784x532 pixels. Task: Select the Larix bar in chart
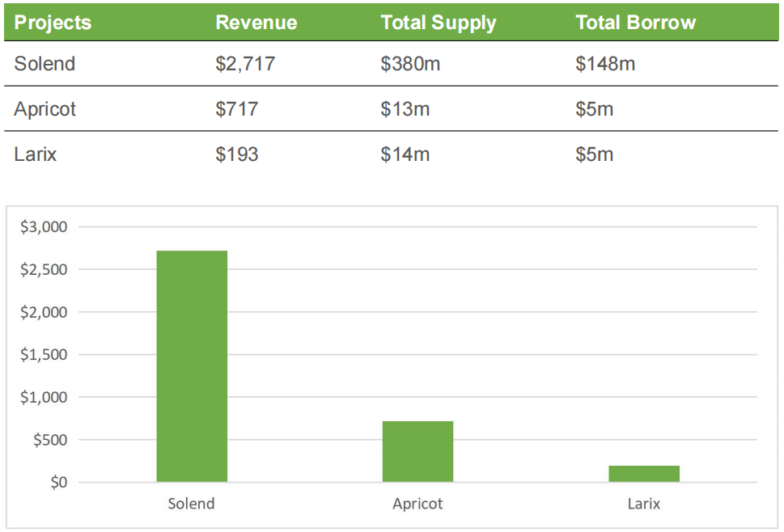644,474
